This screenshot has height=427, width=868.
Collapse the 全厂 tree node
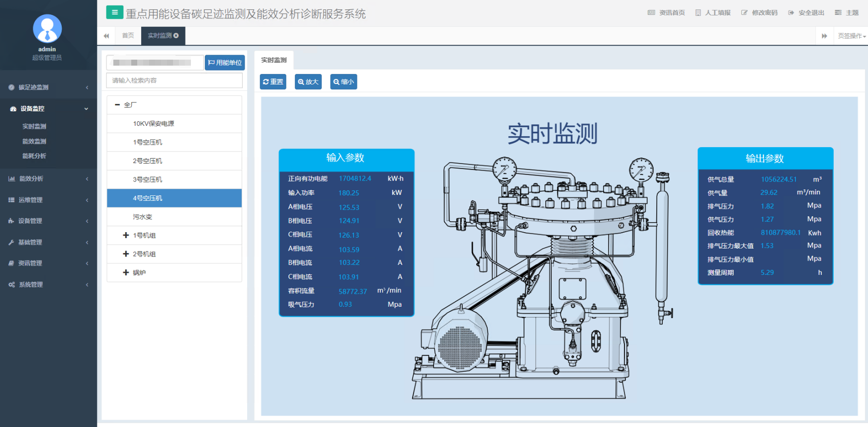coord(117,105)
